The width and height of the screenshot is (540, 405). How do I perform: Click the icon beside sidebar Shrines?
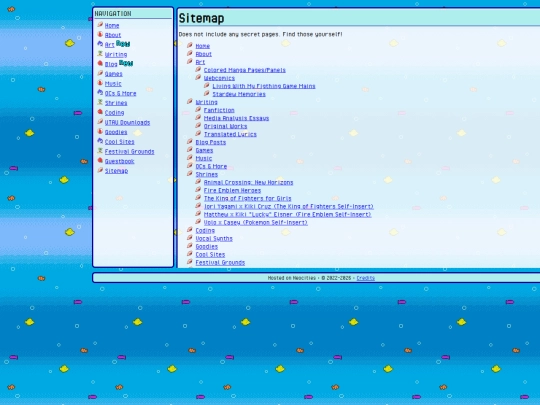click(x=100, y=102)
